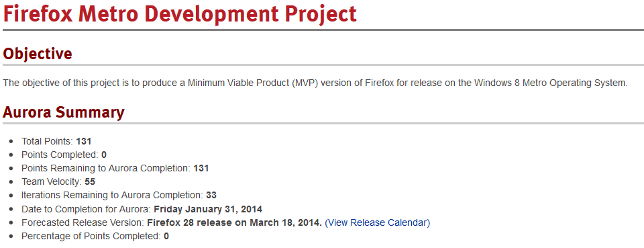Viewport: 644px width, 248px height.
Task: Click the Firefox Metro Development Project title
Action: tap(180, 13)
